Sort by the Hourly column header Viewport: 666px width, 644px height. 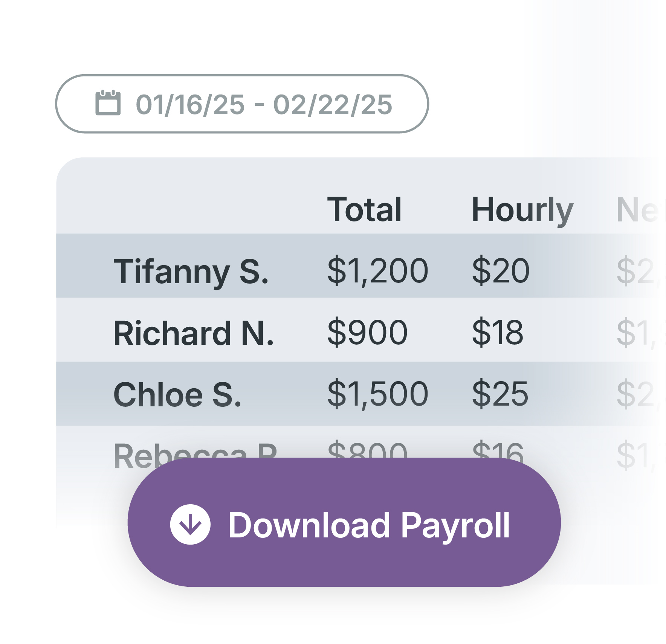pos(522,210)
